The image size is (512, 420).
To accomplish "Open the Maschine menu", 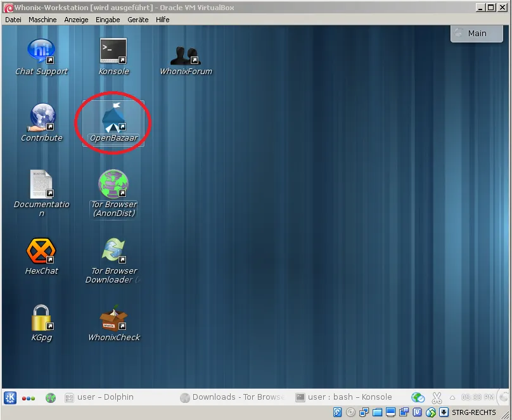I will tap(42, 20).
